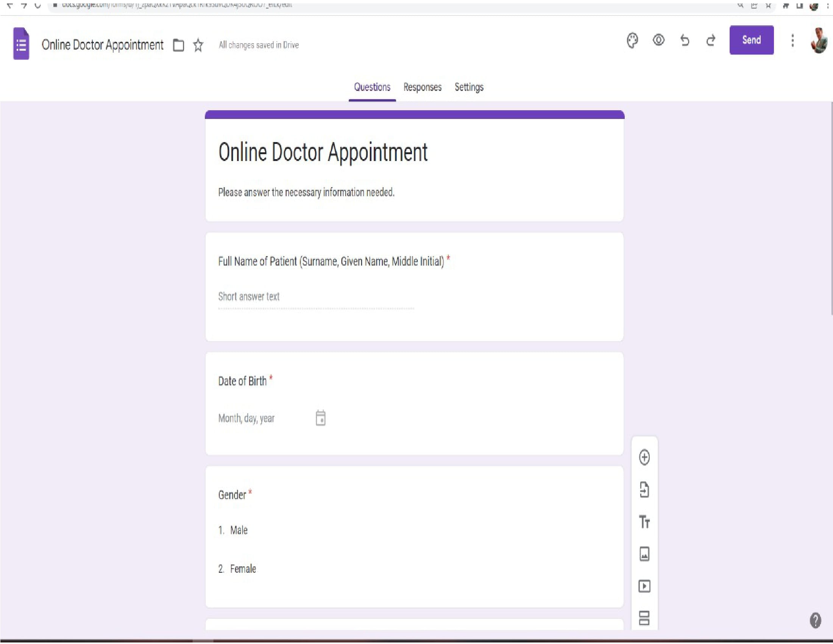Add a new section
833x644 pixels.
pyautogui.click(x=644, y=618)
